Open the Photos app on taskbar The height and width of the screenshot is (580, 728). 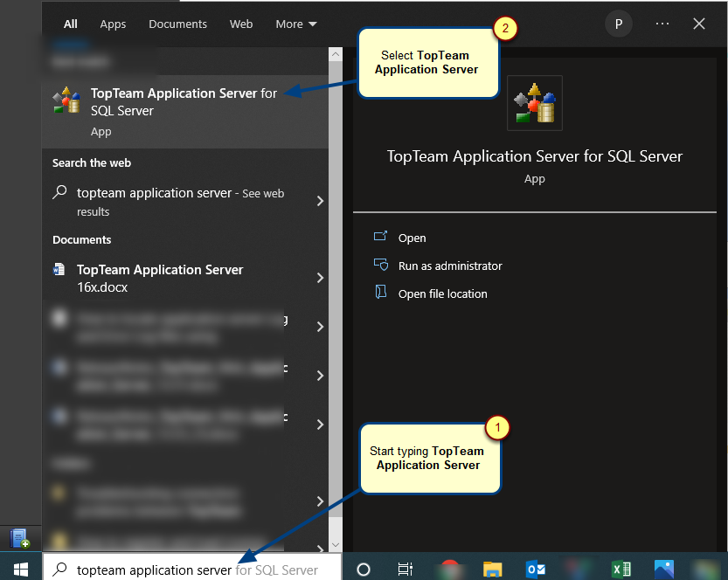664,569
